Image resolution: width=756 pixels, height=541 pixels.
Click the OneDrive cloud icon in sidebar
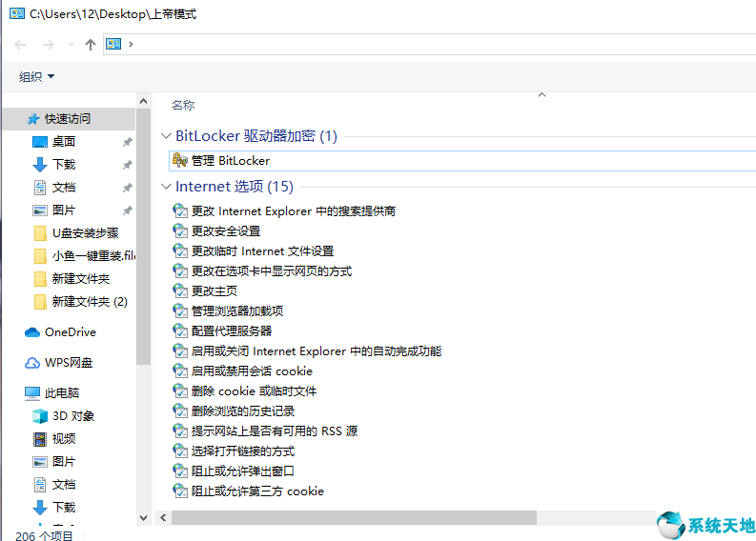(32, 332)
